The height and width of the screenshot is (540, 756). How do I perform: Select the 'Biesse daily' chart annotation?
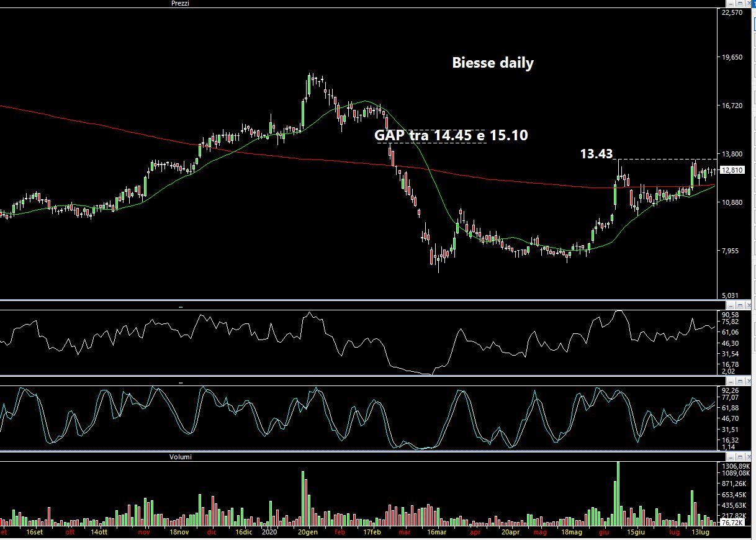coord(493,63)
